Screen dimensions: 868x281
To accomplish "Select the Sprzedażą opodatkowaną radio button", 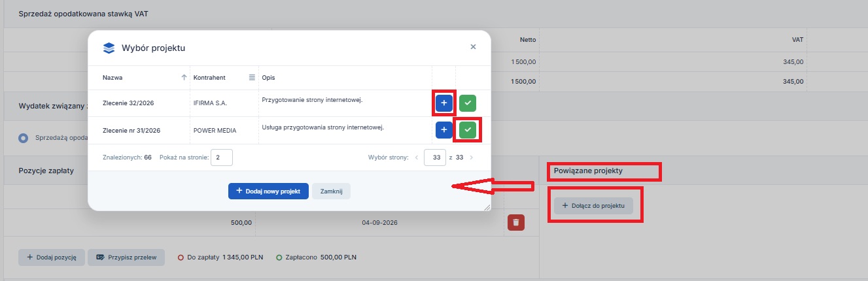I will coord(24,138).
